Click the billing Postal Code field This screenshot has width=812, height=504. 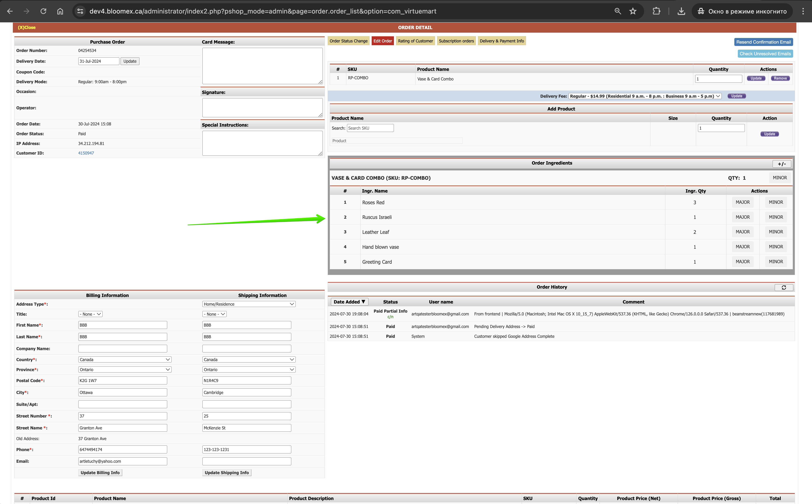click(x=123, y=380)
